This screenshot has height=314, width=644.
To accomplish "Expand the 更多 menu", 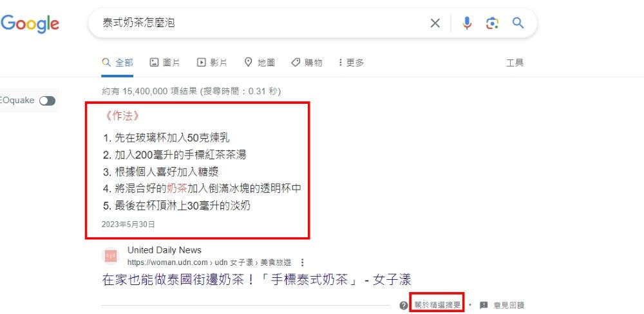I will (352, 63).
